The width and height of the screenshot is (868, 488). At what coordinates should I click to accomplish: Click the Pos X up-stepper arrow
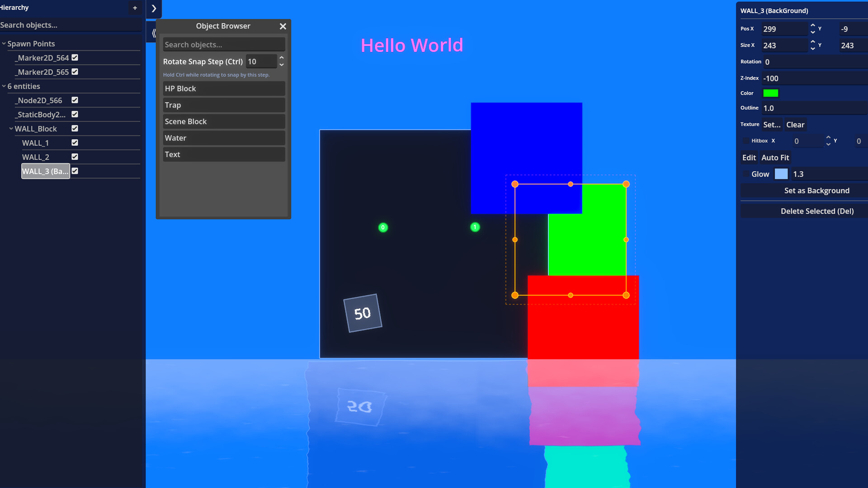tap(813, 26)
